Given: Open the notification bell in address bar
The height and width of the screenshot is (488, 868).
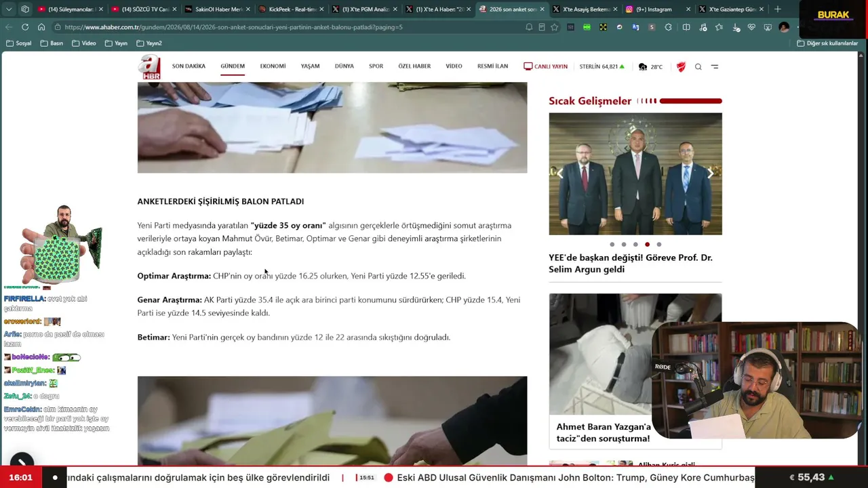Looking at the screenshot, I should [529, 27].
